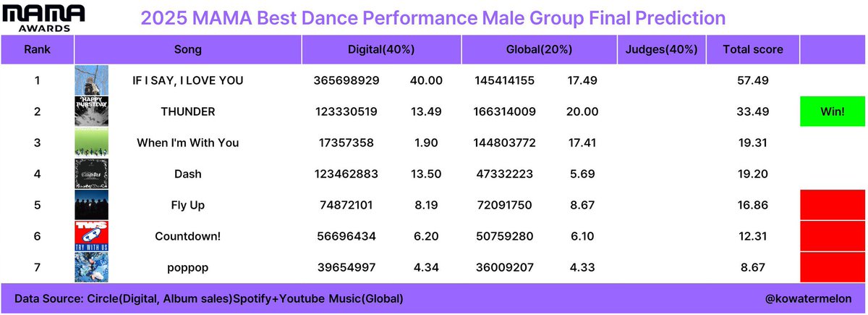The width and height of the screenshot is (868, 315).
Task: Click global score 17.41
Action: click(582, 143)
